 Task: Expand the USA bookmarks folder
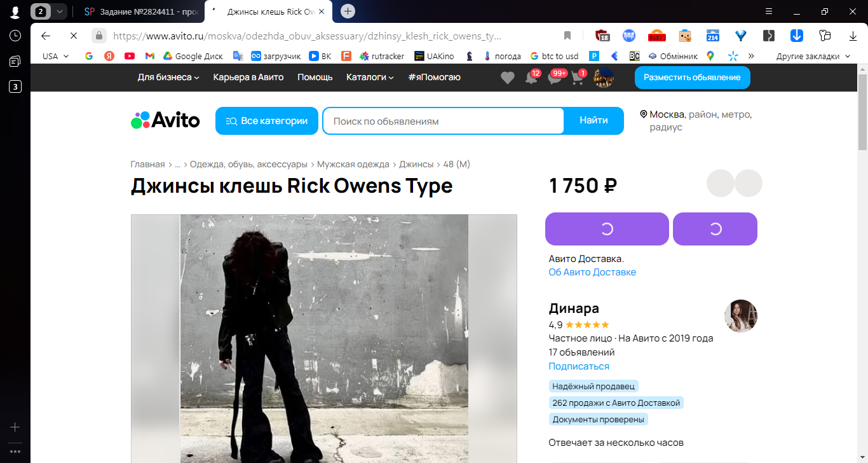tap(56, 56)
